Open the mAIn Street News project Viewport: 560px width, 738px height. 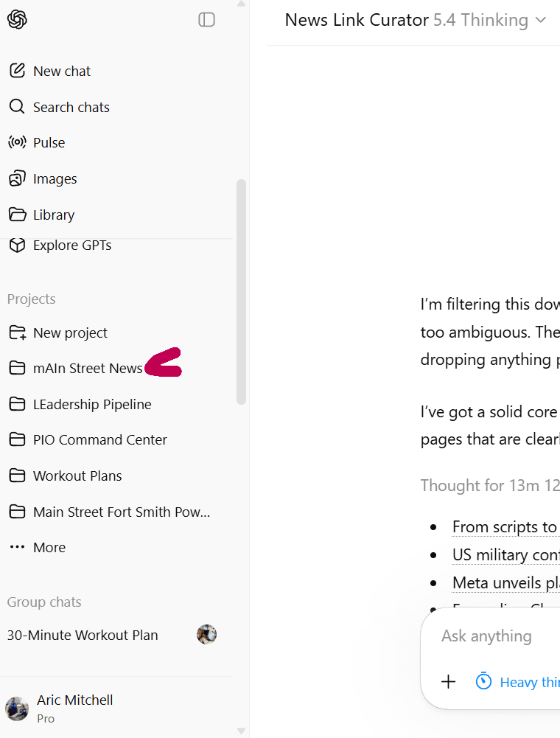(87, 369)
